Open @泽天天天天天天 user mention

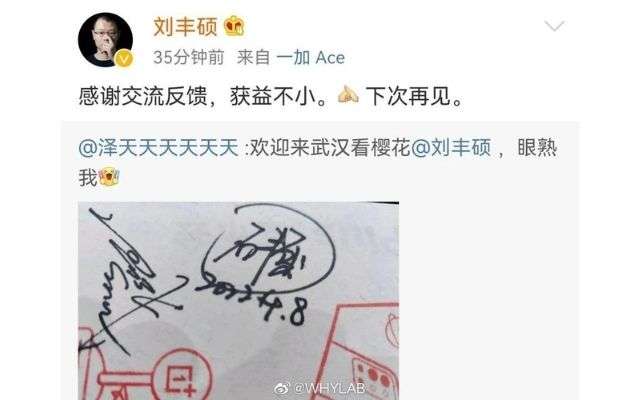click(158, 147)
